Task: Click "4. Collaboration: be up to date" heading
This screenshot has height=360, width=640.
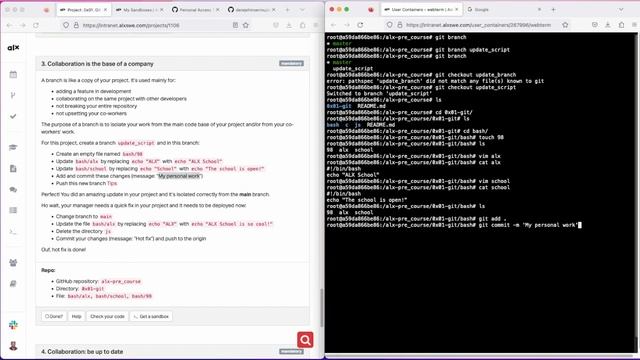Action: pyautogui.click(x=82, y=351)
